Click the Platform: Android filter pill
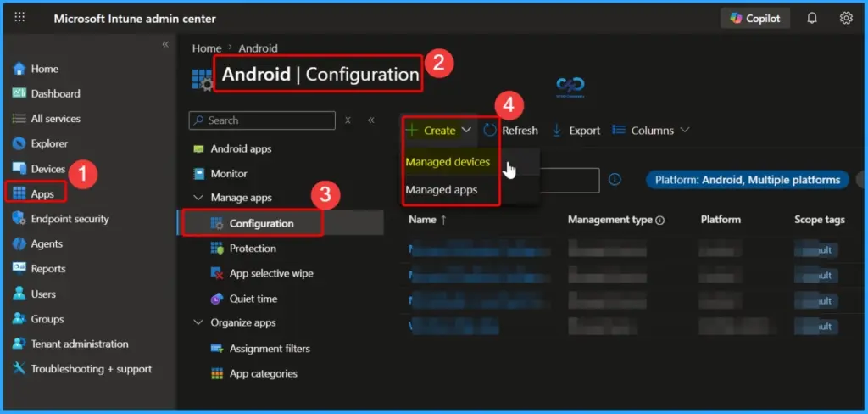Screen dimensions: 868x414 coord(748,180)
